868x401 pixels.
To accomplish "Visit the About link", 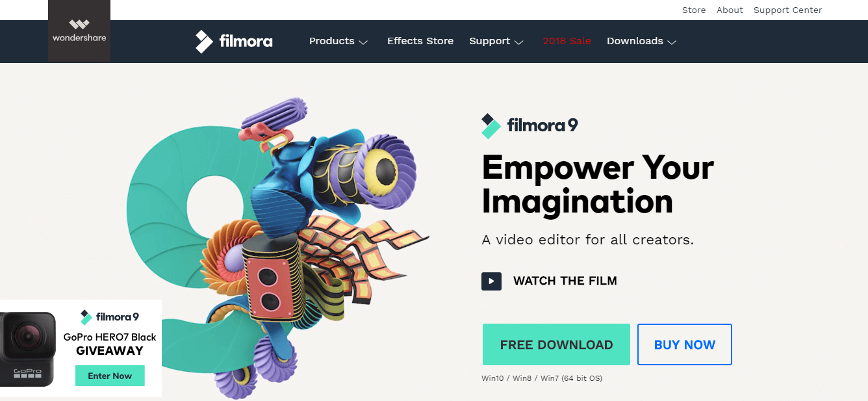I will [730, 10].
